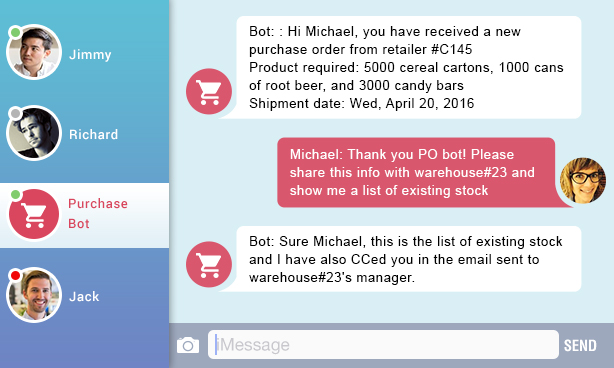Click Jimmy's green online status dot

pos(16,32)
